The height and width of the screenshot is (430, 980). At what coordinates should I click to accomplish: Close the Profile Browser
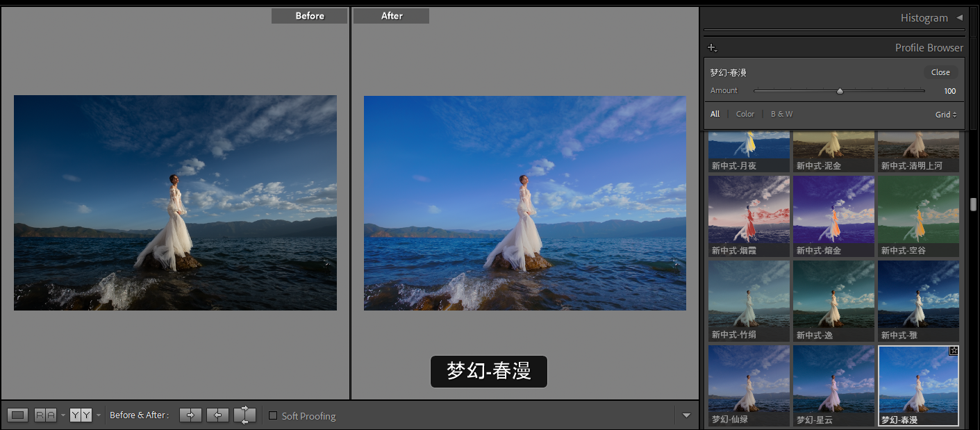(x=940, y=72)
